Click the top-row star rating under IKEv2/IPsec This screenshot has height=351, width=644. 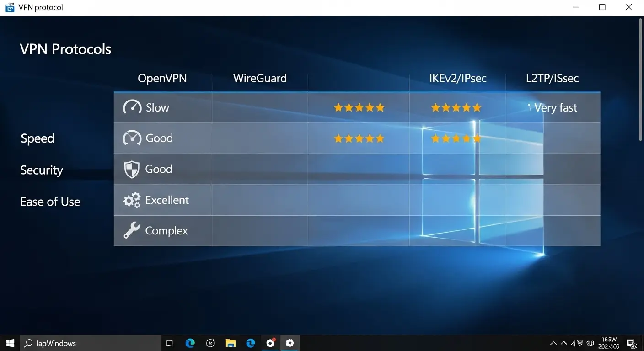[x=456, y=108]
